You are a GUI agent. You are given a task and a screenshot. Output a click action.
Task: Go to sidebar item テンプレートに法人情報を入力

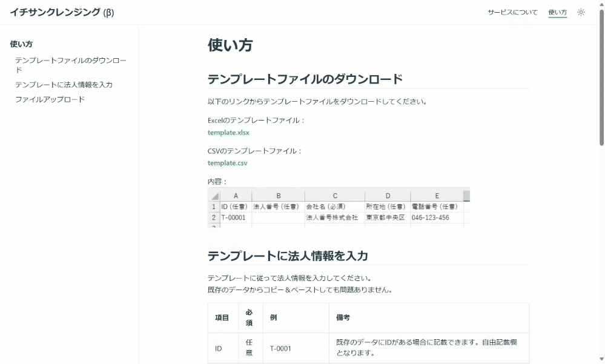tap(64, 85)
